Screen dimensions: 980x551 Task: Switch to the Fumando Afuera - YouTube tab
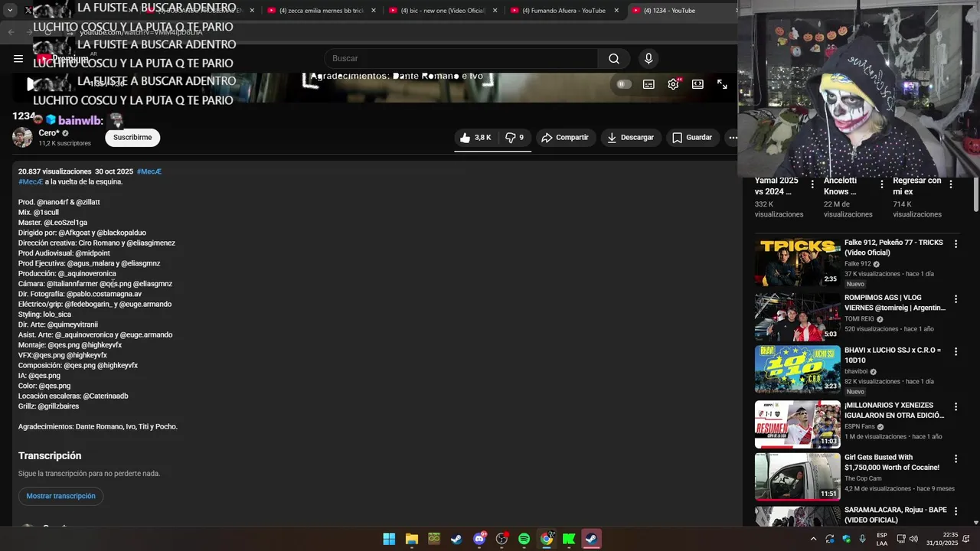(x=563, y=11)
